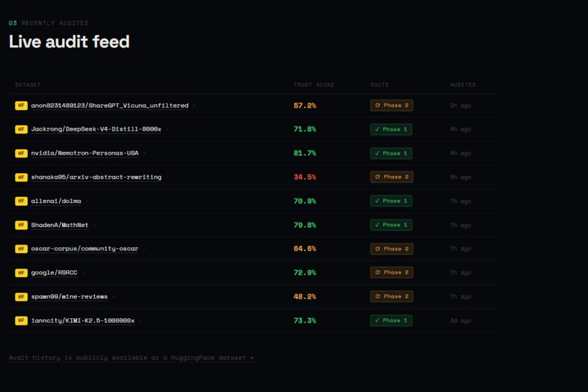Open the shanaka95/arxiv-abstract-rewriting dataset link
Viewport: 588px width, 392px height.
coord(96,177)
